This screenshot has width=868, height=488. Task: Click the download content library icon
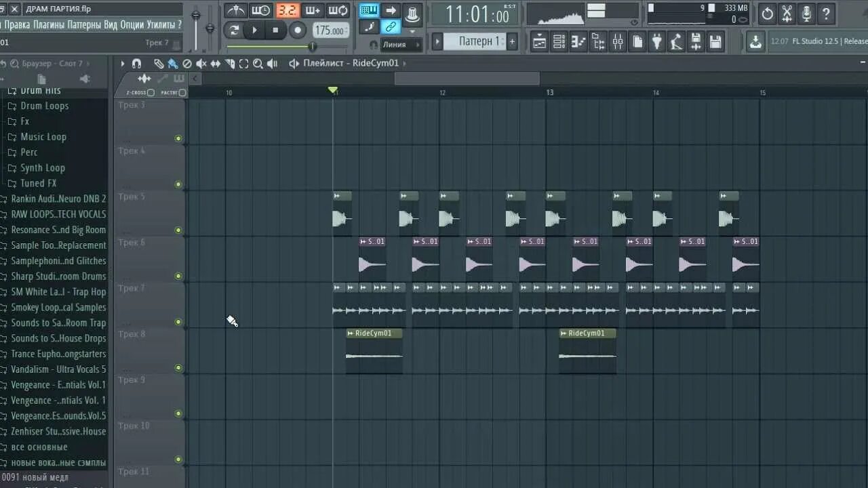755,41
